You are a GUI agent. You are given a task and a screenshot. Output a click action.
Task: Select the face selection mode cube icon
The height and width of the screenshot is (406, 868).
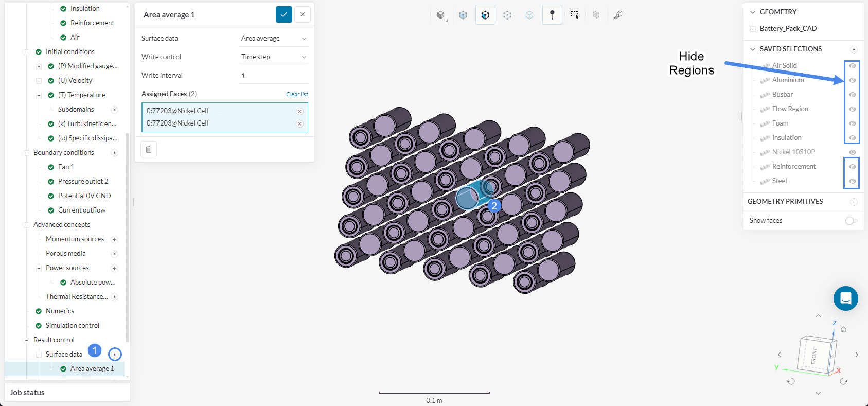[485, 15]
